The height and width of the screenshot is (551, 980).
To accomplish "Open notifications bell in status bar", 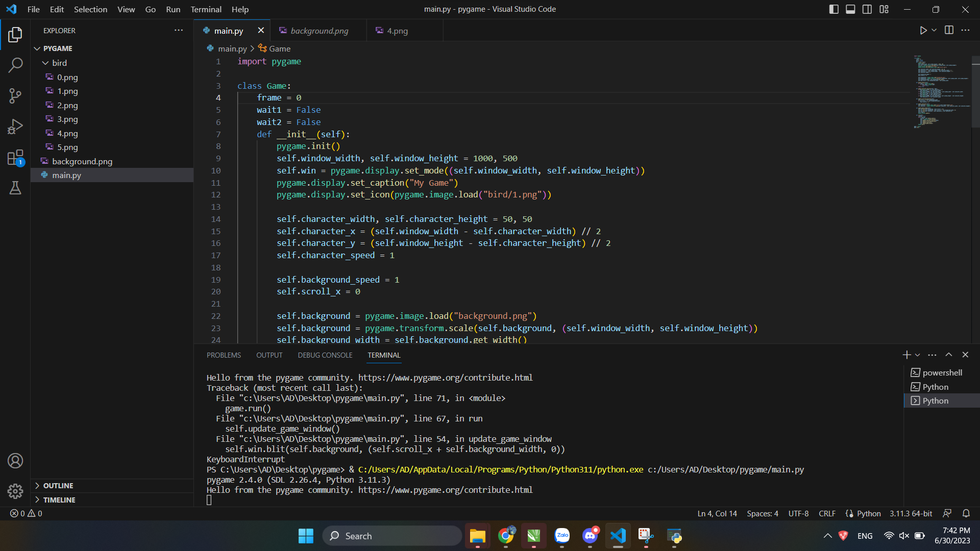I will [966, 513].
